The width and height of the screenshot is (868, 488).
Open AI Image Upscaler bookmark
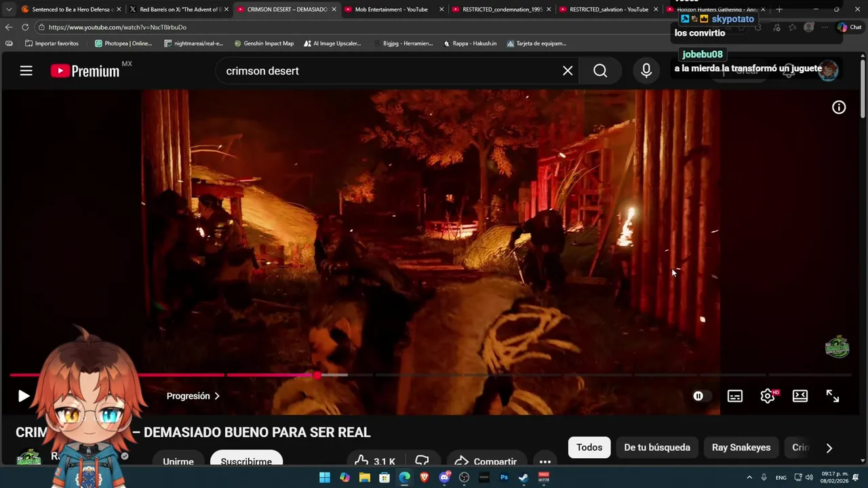pyautogui.click(x=331, y=43)
